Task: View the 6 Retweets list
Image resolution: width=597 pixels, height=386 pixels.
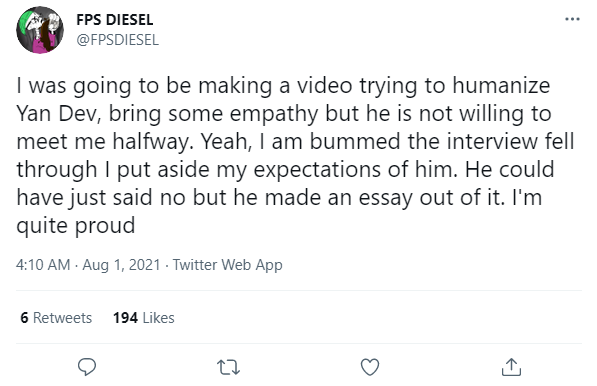Action: [56, 317]
